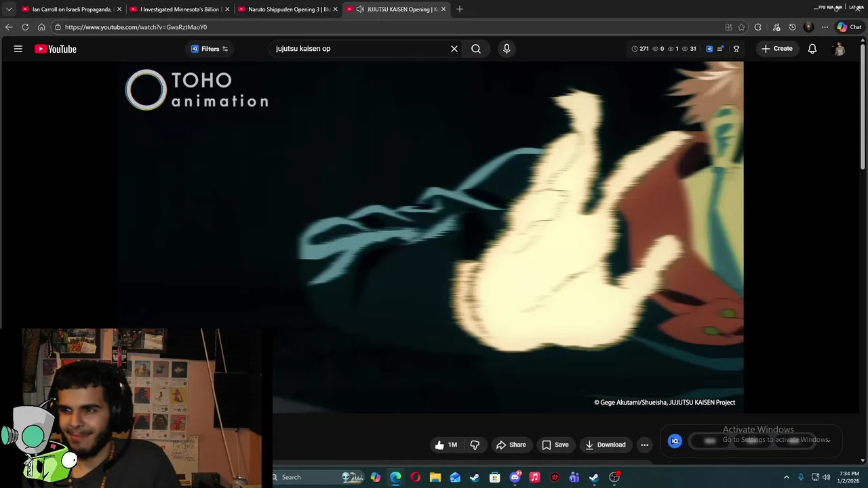Show hidden system tray icons chevron
The height and width of the screenshot is (488, 868).
tap(787, 477)
